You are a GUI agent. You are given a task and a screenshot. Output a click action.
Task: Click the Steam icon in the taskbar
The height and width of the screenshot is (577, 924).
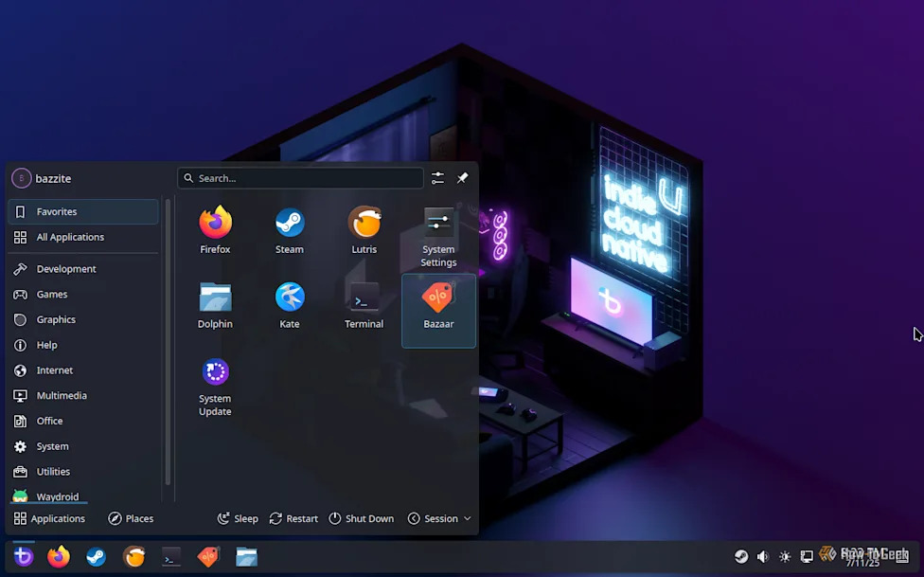coord(96,556)
